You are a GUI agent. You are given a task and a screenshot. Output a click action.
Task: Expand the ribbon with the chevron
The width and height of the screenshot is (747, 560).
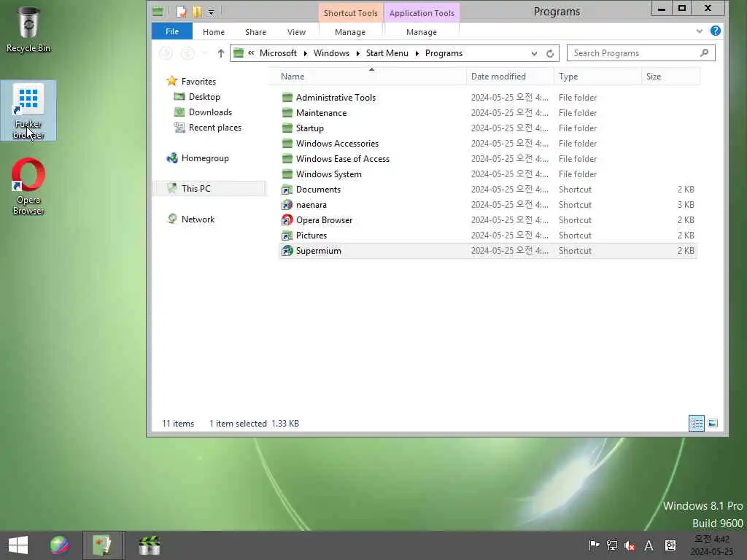point(699,31)
